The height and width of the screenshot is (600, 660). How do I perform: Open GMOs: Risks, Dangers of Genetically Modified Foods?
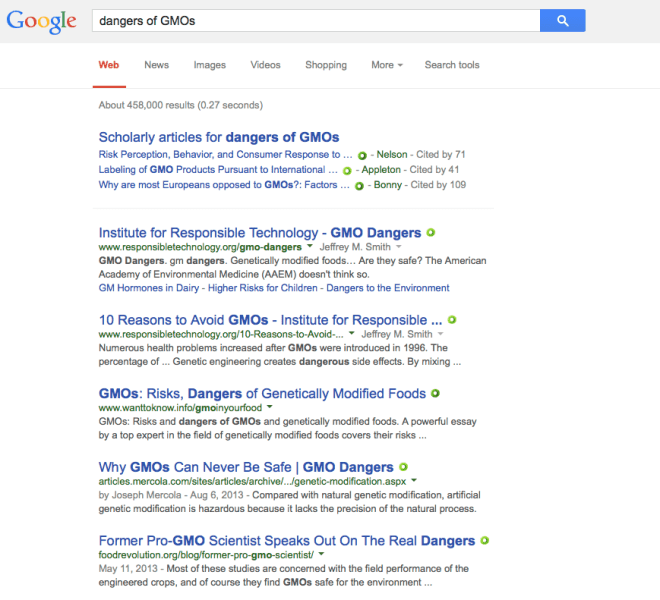click(x=262, y=394)
